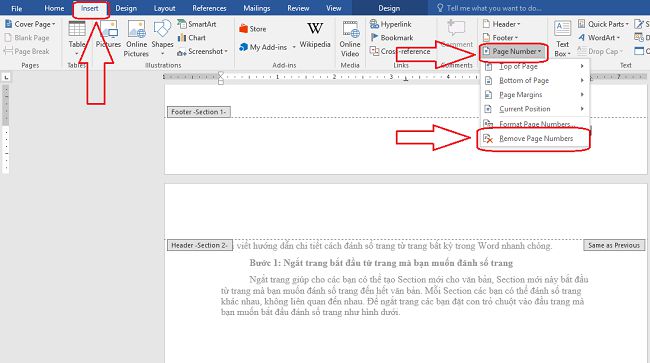Insert a Chart
Image resolution: width=650 pixels, height=363 pixels.
[x=192, y=38]
